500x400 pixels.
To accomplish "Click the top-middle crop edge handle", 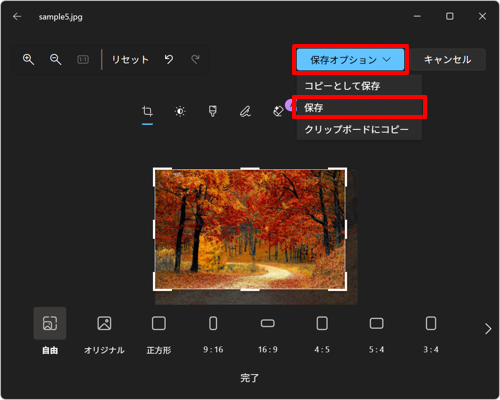I will pos(250,169).
